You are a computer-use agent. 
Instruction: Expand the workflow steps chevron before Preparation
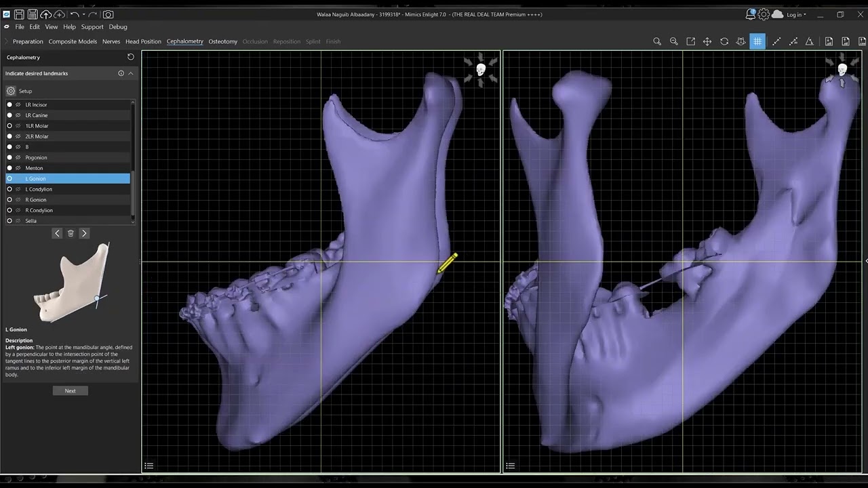(x=7, y=41)
